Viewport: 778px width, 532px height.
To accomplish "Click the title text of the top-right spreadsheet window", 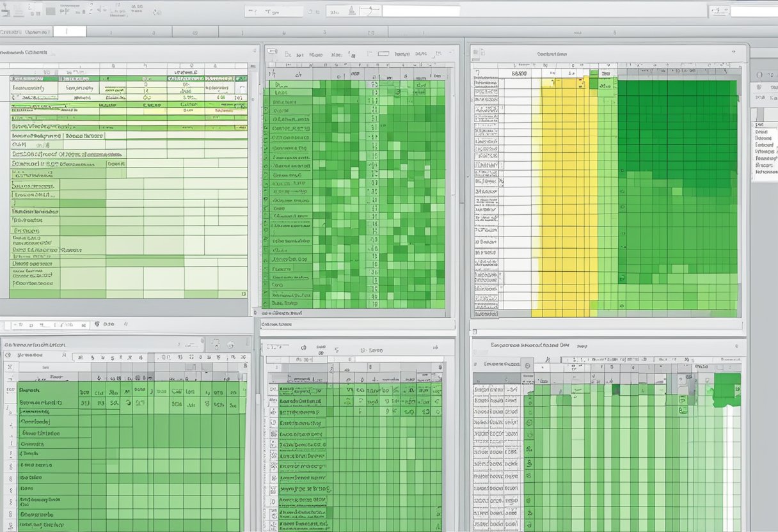I will click(x=552, y=55).
